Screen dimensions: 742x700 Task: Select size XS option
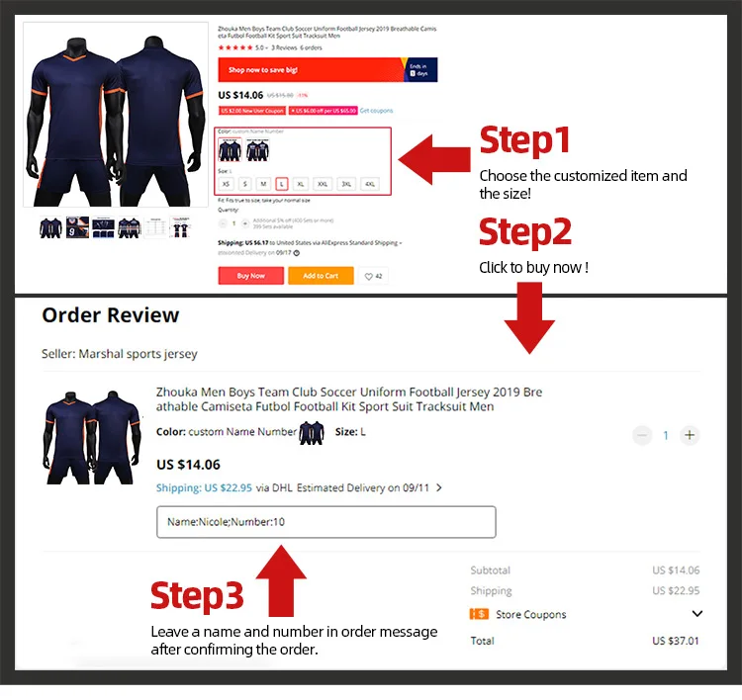coord(227,184)
